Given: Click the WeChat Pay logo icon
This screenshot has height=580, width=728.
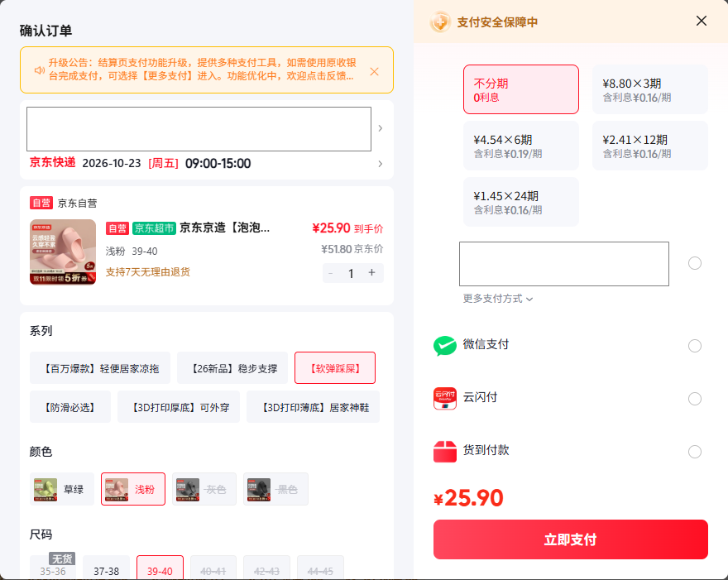Looking at the screenshot, I should click(445, 346).
